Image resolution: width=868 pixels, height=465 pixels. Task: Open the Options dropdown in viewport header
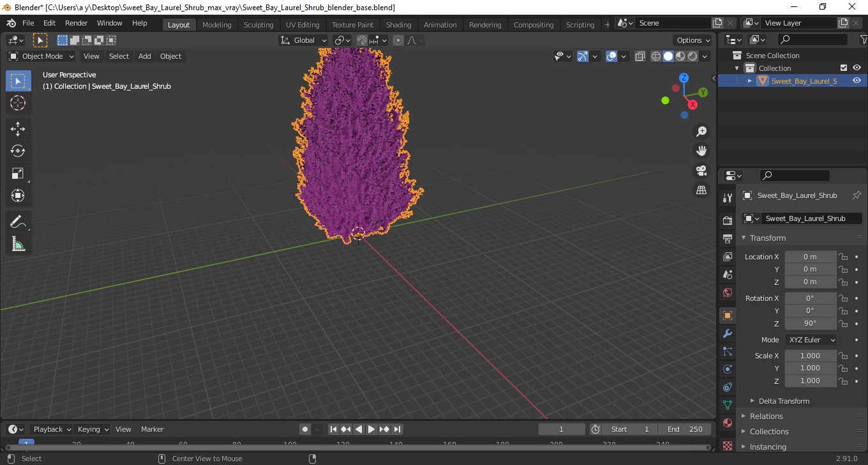693,40
